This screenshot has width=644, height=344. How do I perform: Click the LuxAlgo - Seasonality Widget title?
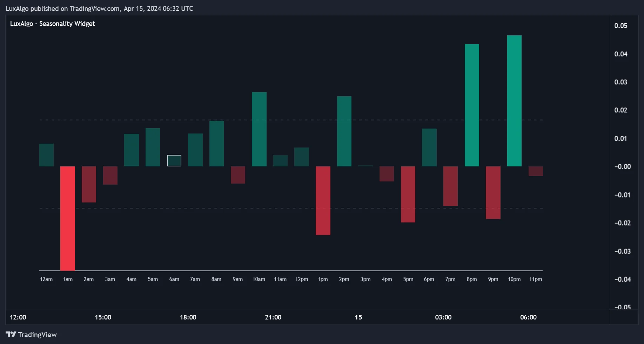click(53, 23)
